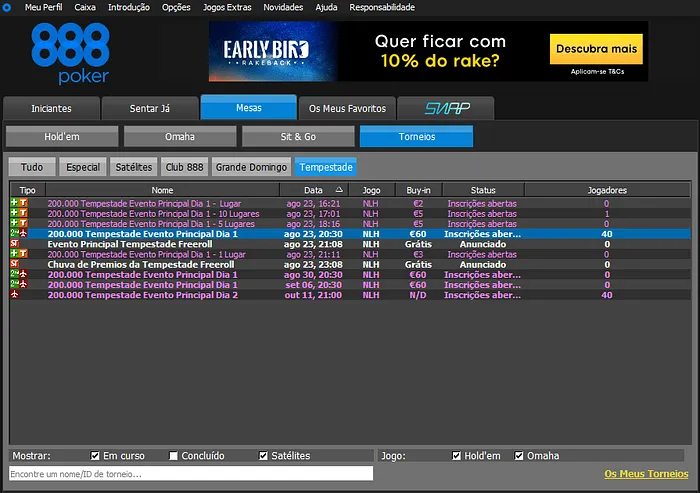Click the ST icon beside Chuva de Premios Freeroll
The height and width of the screenshot is (493, 700).
[14, 264]
